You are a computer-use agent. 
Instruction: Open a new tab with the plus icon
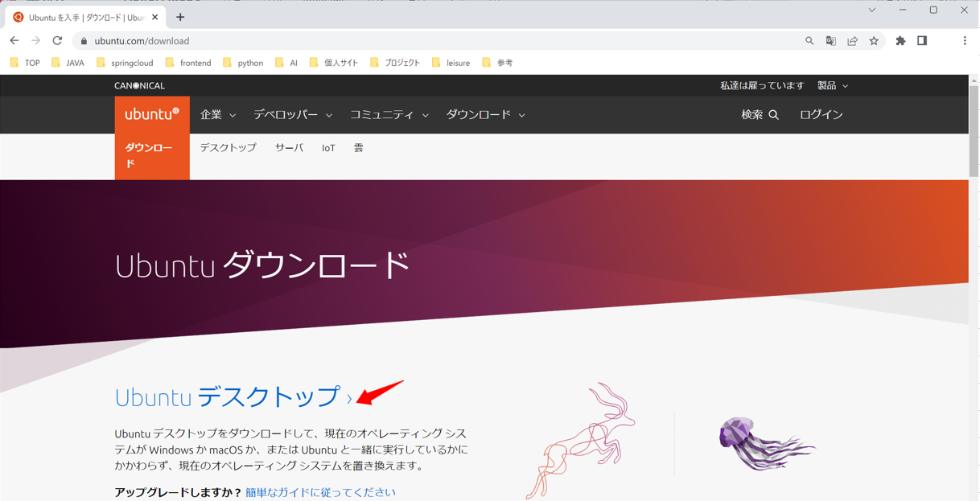(180, 17)
